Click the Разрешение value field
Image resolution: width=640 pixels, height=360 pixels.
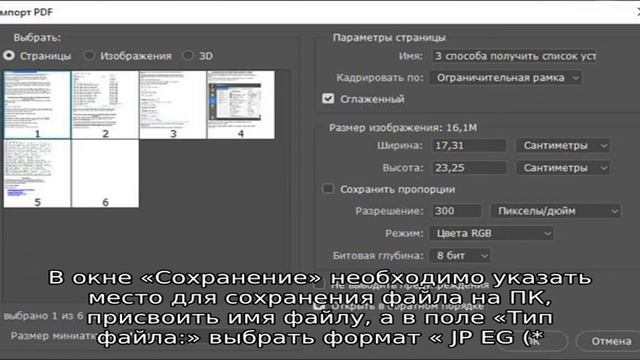pos(456,211)
